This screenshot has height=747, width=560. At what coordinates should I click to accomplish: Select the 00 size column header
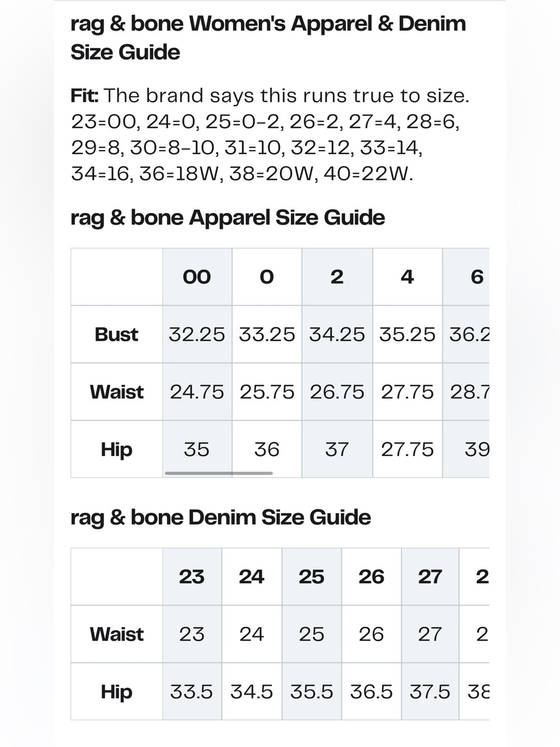pyautogui.click(x=197, y=277)
